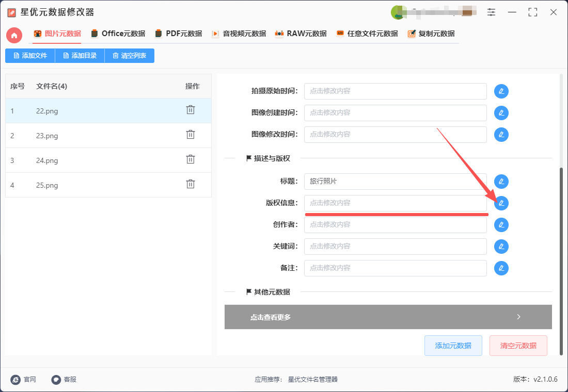Minimize the application window
The height and width of the screenshot is (392, 568).
click(x=512, y=12)
